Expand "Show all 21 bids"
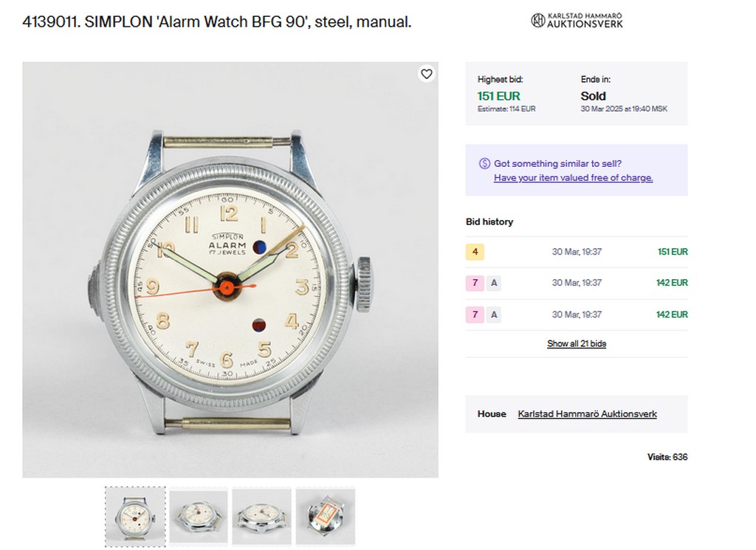The width and height of the screenshot is (756, 550). tap(576, 344)
